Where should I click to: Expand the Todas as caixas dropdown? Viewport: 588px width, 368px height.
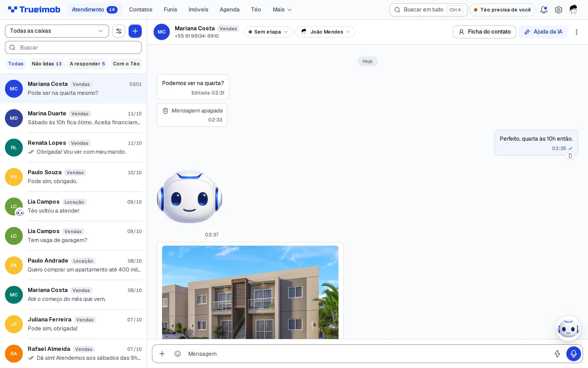(57, 31)
